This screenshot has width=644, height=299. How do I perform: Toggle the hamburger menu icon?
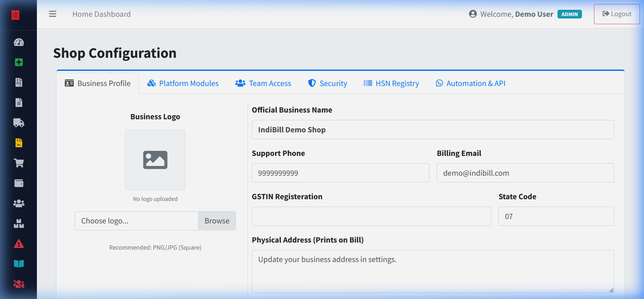point(53,14)
